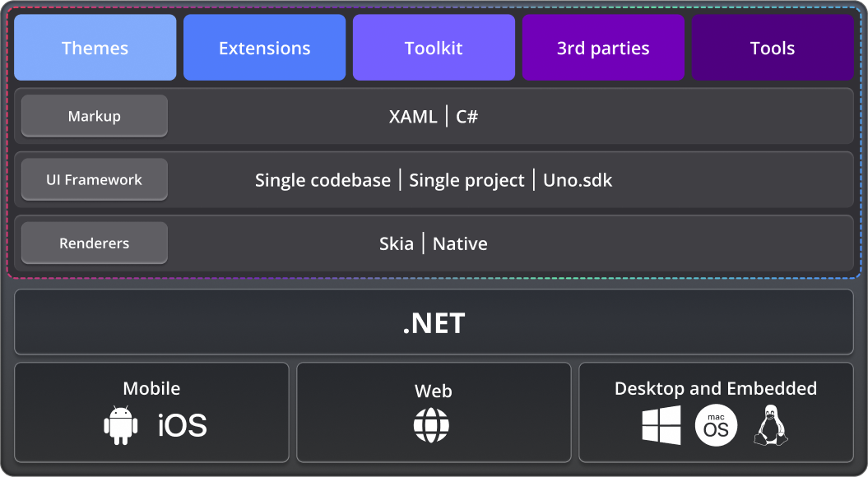The image size is (868, 477).
Task: Click the Desktop and Embedded header
Action: click(716, 388)
